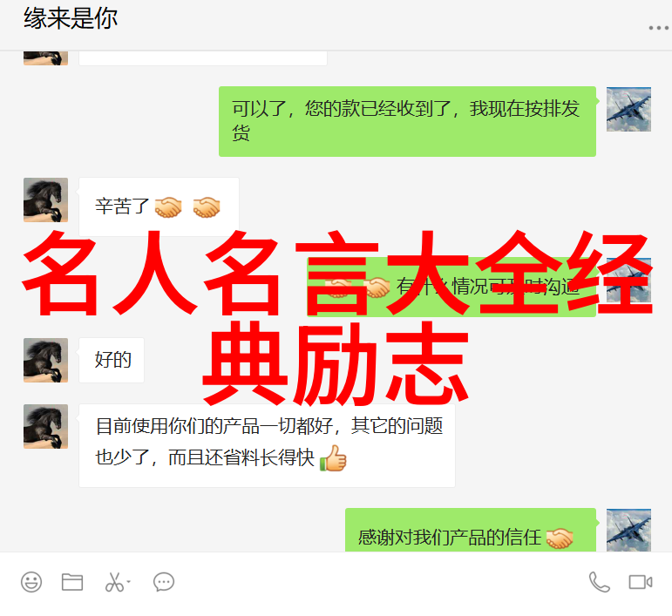Click the 好的 message bubble
This screenshot has height=616, width=672.
112,360
